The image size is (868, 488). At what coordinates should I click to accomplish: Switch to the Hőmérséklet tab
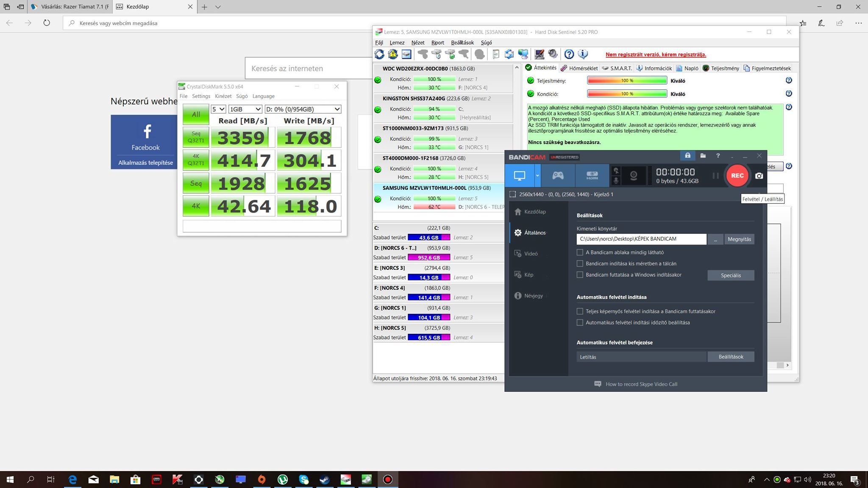[x=579, y=68]
